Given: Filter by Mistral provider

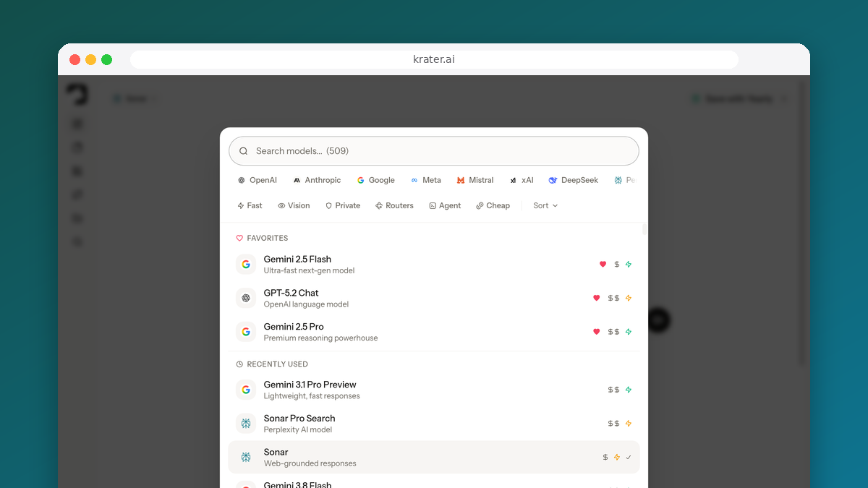Looking at the screenshot, I should pyautogui.click(x=475, y=180).
